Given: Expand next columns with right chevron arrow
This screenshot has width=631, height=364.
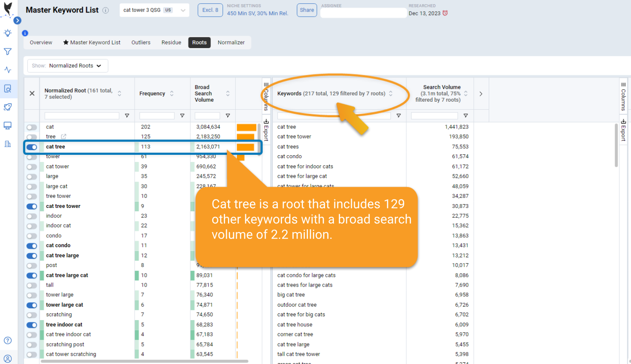Looking at the screenshot, I should pyautogui.click(x=481, y=94).
